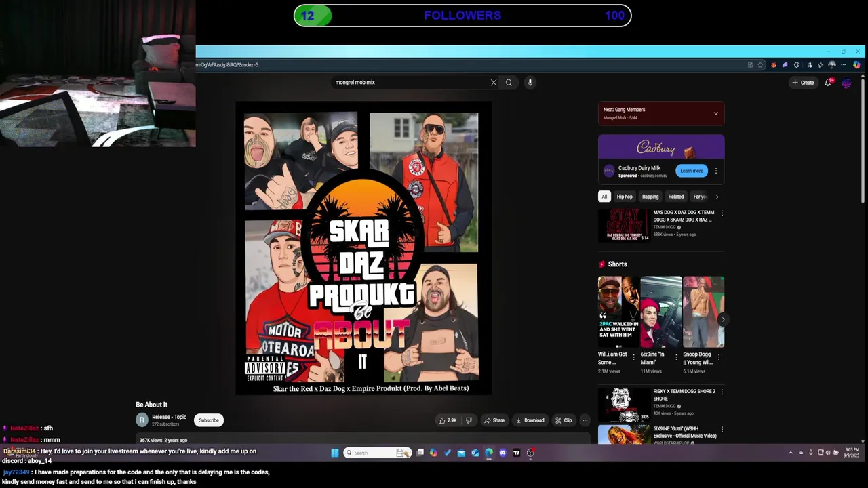The image size is (868, 488).
Task: Open OBS Studio from the taskbar
Action: (x=530, y=453)
